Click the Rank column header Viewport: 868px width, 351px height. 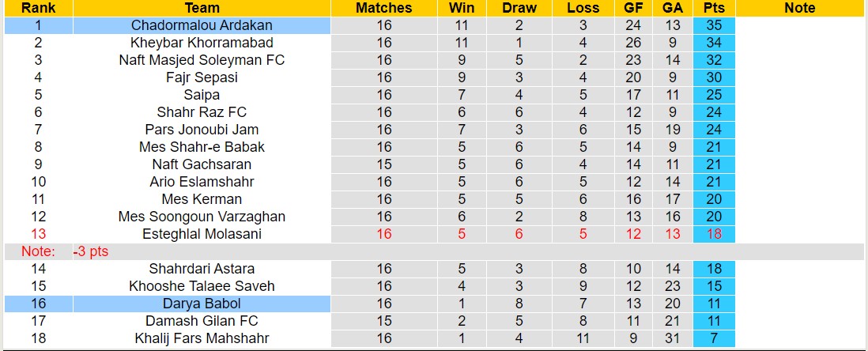coord(38,8)
